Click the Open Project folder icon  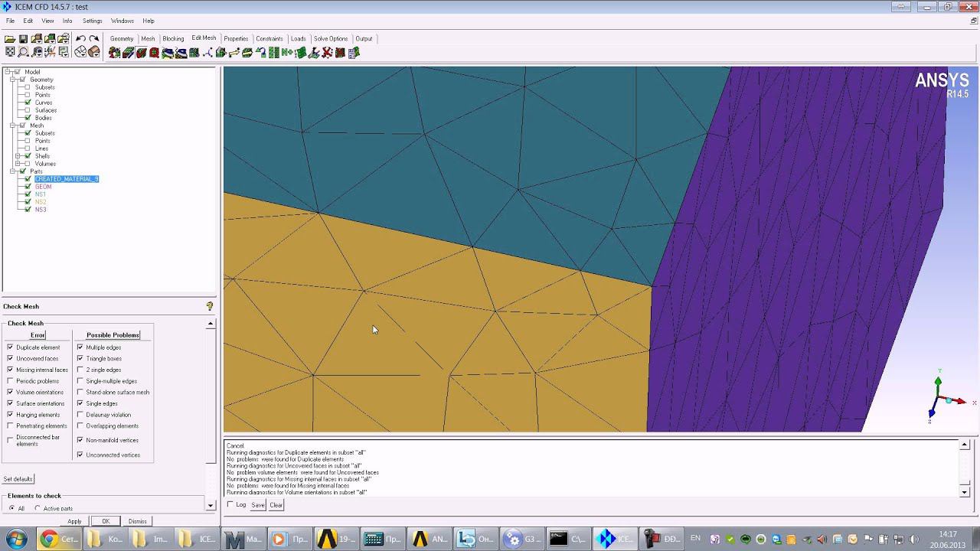(10, 39)
